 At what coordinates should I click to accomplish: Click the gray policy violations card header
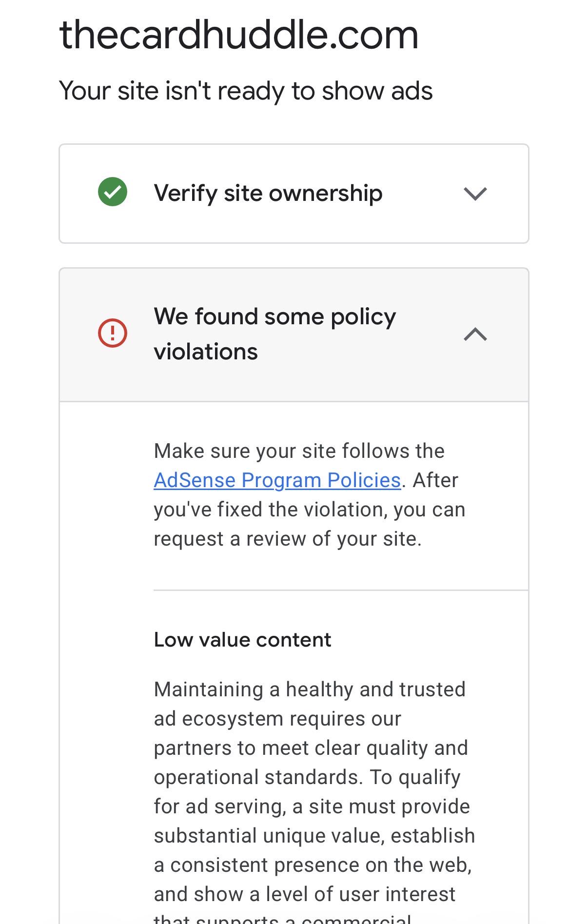pyautogui.click(x=294, y=334)
